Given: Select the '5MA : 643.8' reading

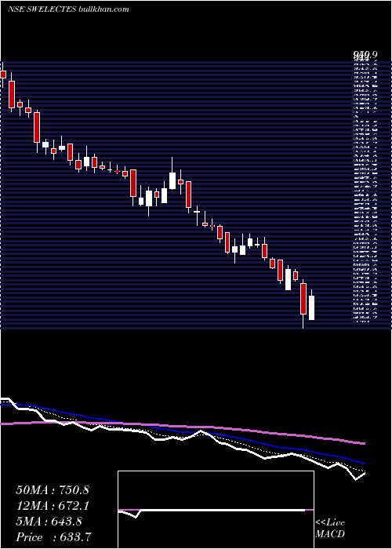Looking at the screenshot, I should click(x=49, y=522).
